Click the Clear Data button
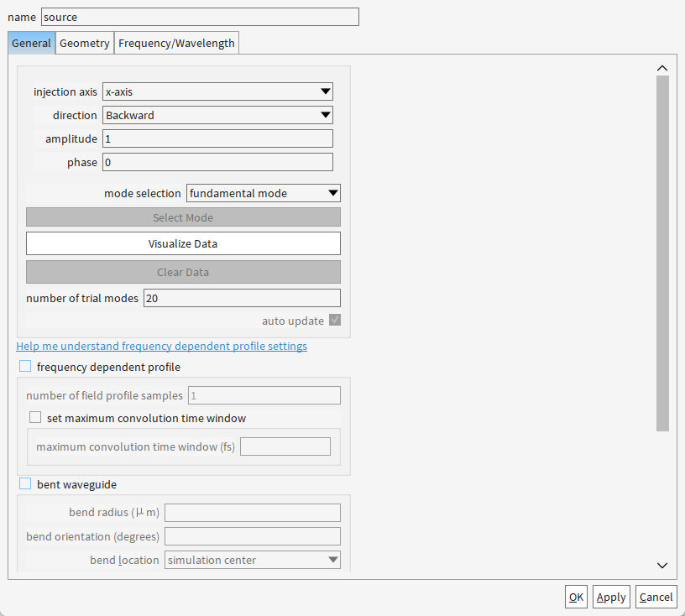 (x=184, y=272)
